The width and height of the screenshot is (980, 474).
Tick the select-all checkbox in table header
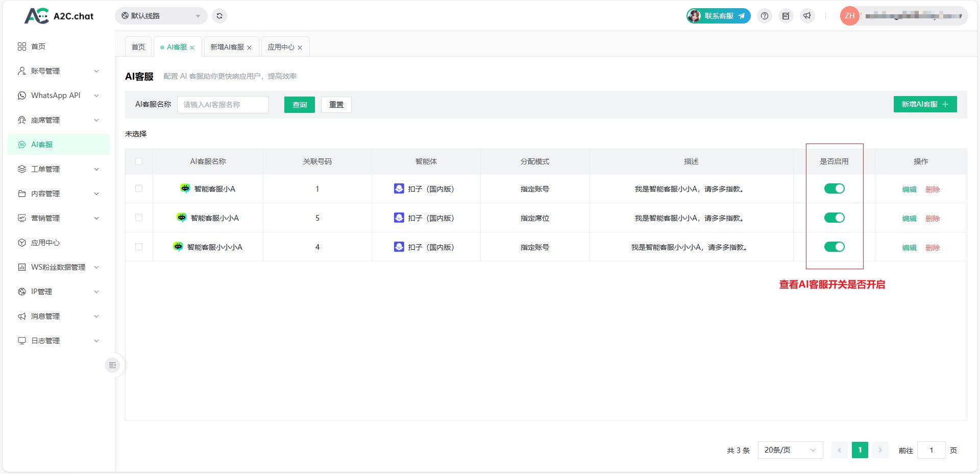[x=139, y=161]
